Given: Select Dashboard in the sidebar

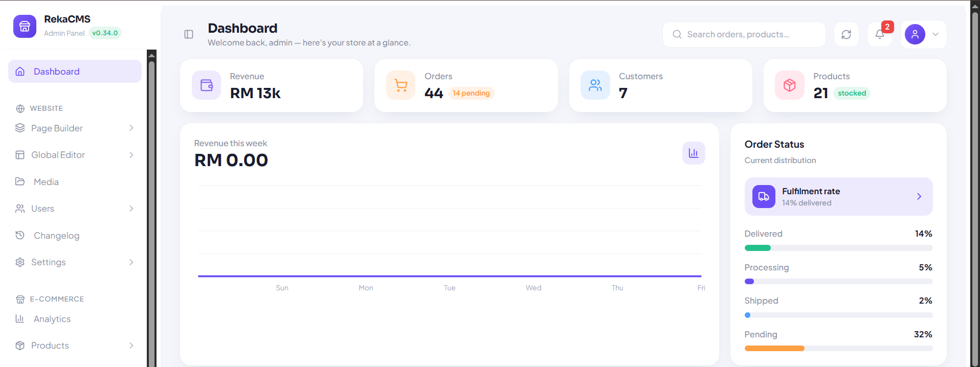Looking at the screenshot, I should [x=75, y=72].
